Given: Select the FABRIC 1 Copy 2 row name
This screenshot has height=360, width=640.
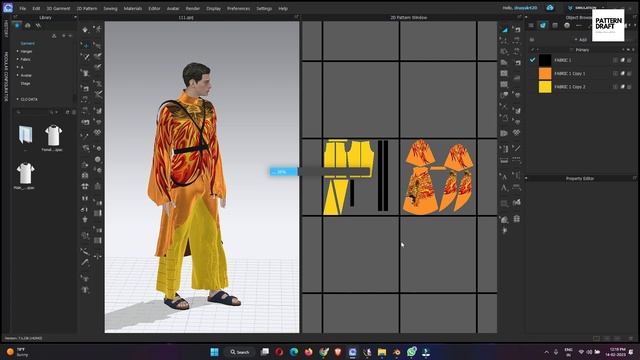Looking at the screenshot, I should (569, 87).
